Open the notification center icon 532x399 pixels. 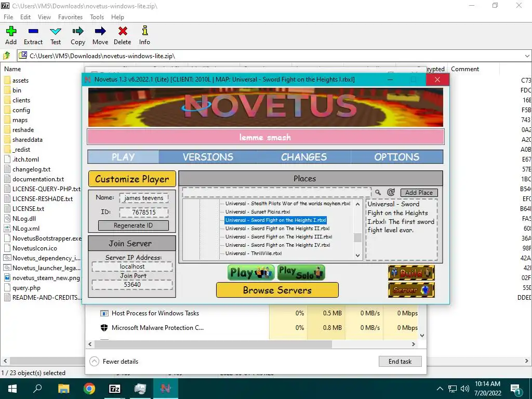(515, 389)
